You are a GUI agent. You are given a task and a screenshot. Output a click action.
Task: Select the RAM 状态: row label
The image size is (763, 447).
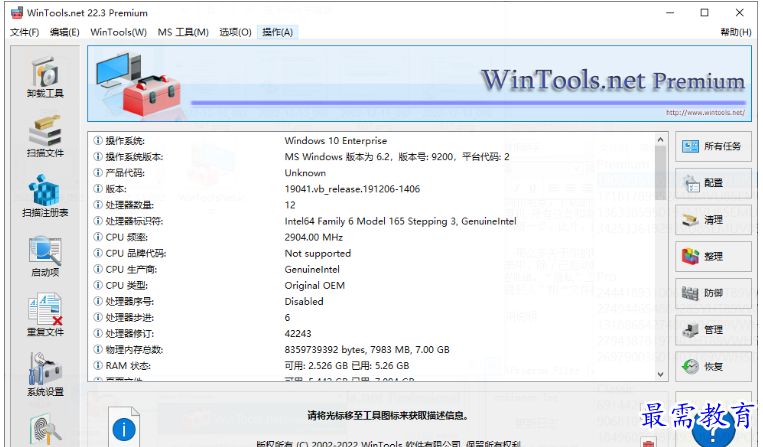tap(128, 366)
